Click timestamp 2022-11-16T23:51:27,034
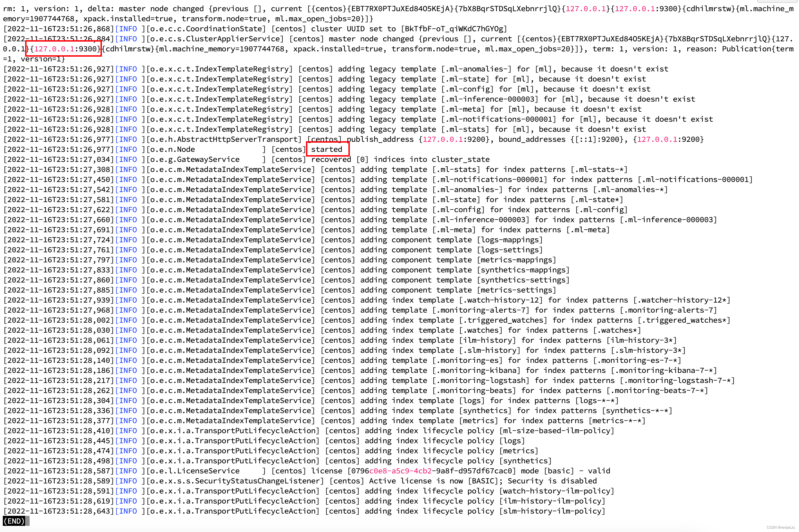This screenshot has height=532, width=799. [x=58, y=159]
